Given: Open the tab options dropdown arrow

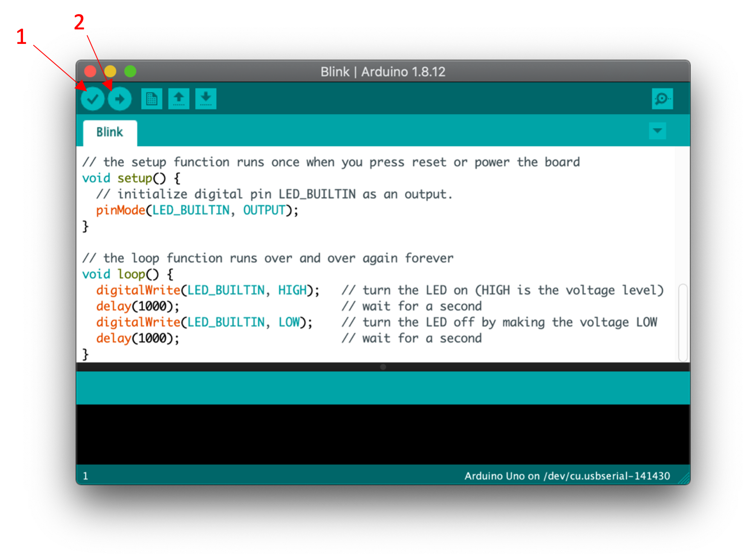Looking at the screenshot, I should pos(658,131).
